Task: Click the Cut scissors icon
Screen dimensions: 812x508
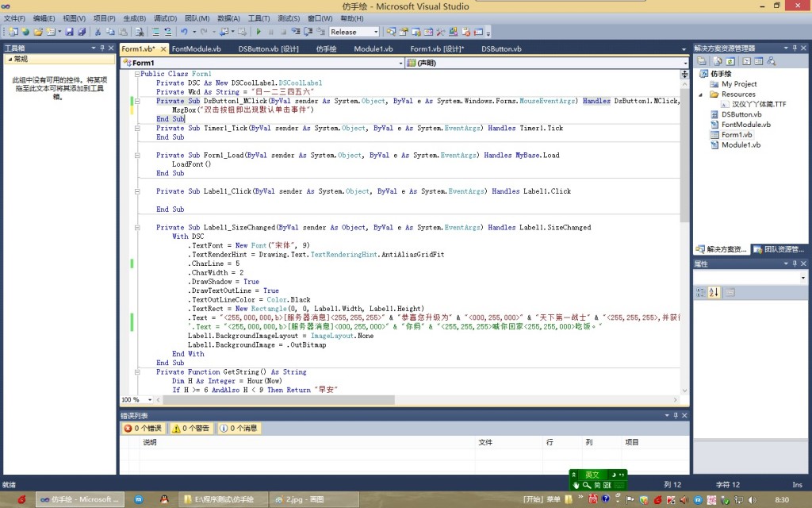Action: (x=98, y=32)
